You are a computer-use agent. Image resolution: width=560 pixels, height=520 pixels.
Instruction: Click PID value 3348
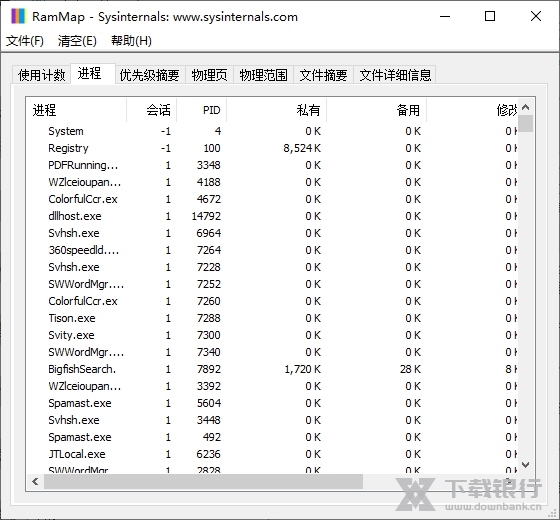click(209, 165)
